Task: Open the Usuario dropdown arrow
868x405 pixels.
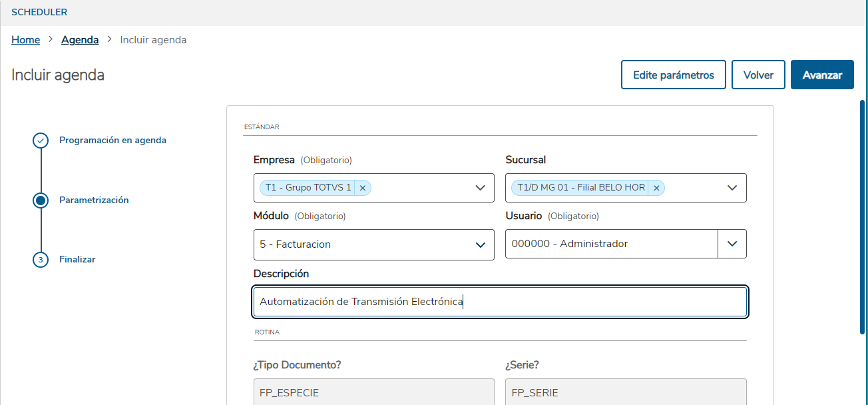Action: [x=732, y=244]
